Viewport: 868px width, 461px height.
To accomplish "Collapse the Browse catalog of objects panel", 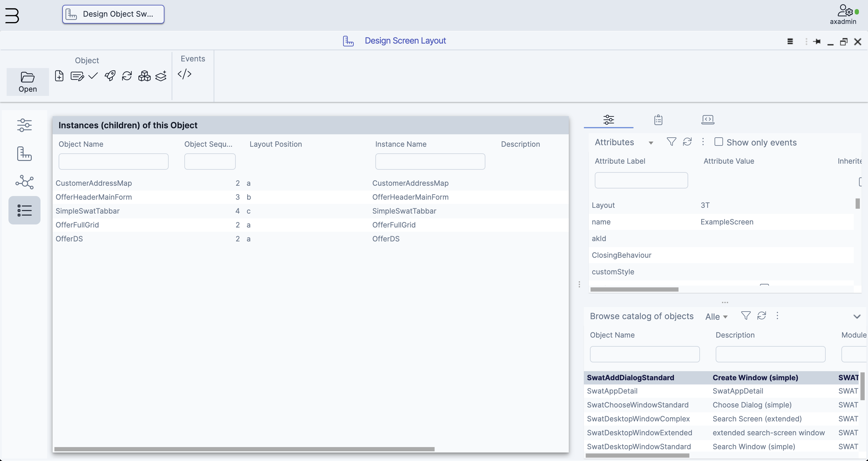I will [x=857, y=317].
